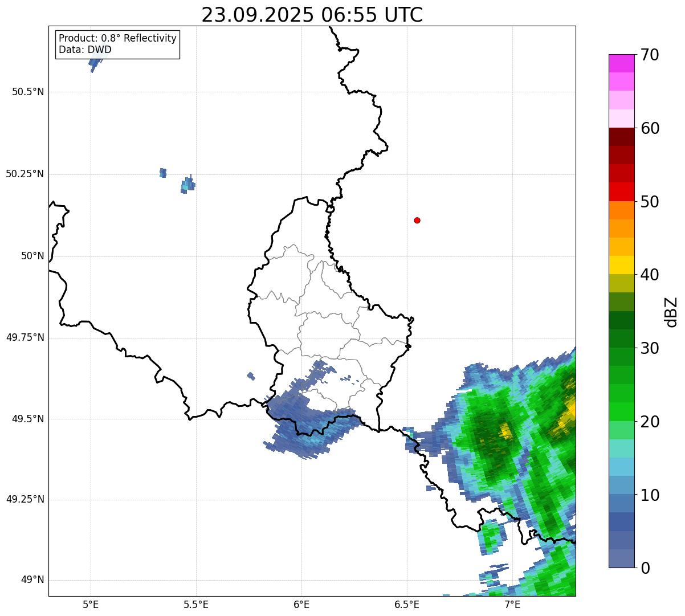This screenshot has height=616, width=685.
Task: Click the 10 dBZ colorbar tick label
Action: [649, 495]
